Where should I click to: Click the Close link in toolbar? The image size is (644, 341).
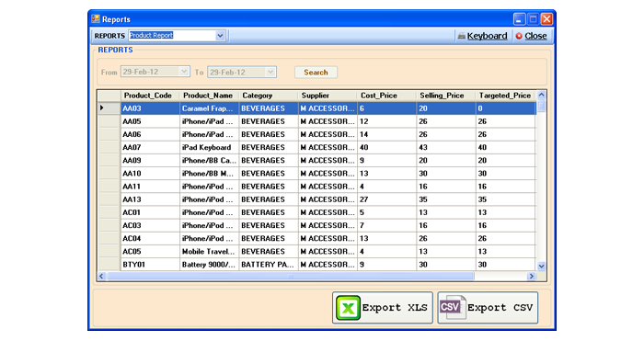click(535, 36)
